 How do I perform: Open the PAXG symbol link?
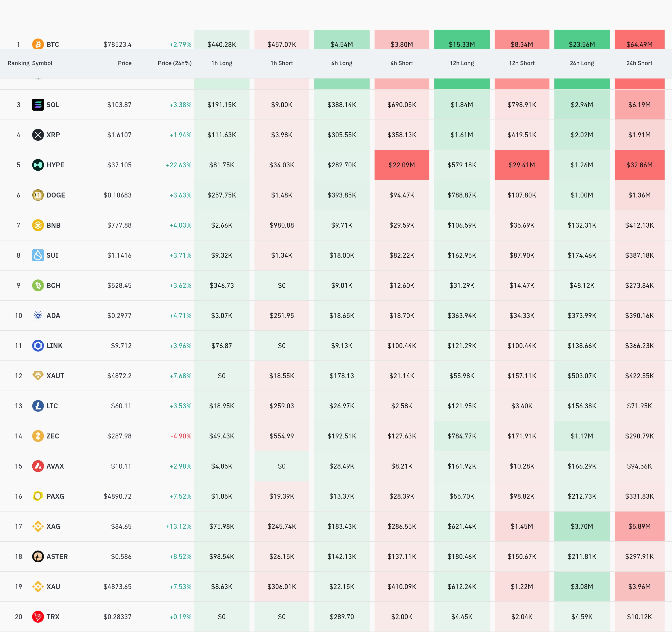pyautogui.click(x=55, y=496)
